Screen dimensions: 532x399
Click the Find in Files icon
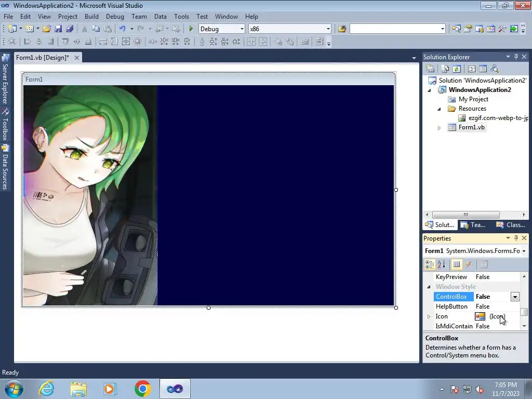pyautogui.click(x=342, y=29)
